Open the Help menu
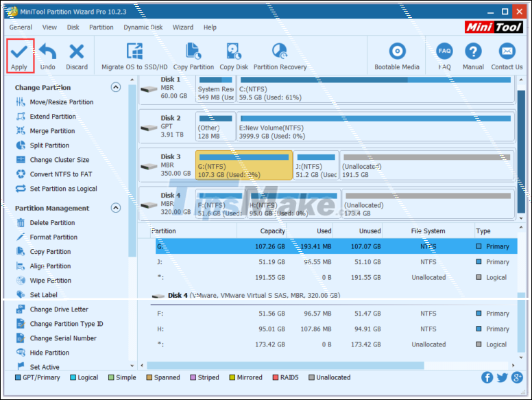 click(x=210, y=27)
